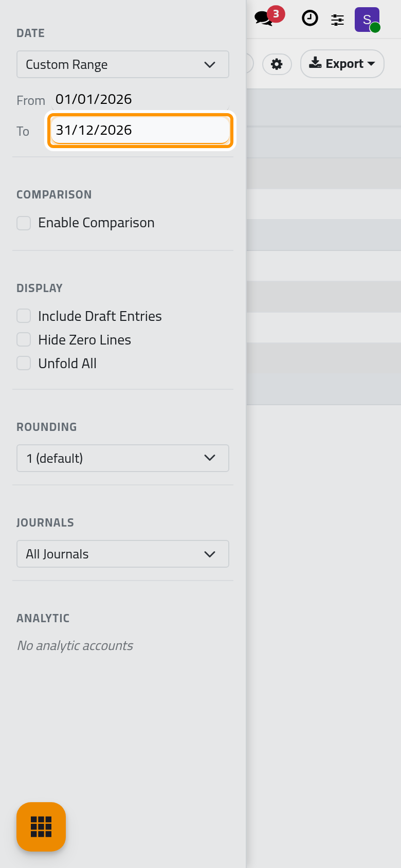This screenshot has width=401, height=868.
Task: Open the user avatar menu
Action: point(367,20)
